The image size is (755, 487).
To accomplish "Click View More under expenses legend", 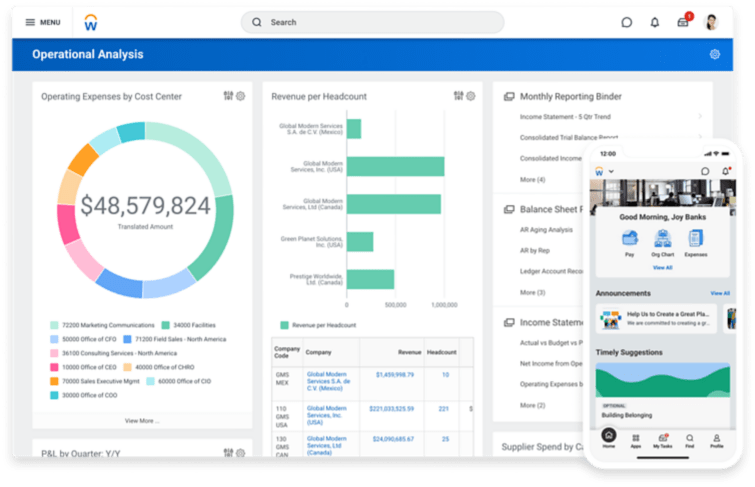I will [142, 421].
